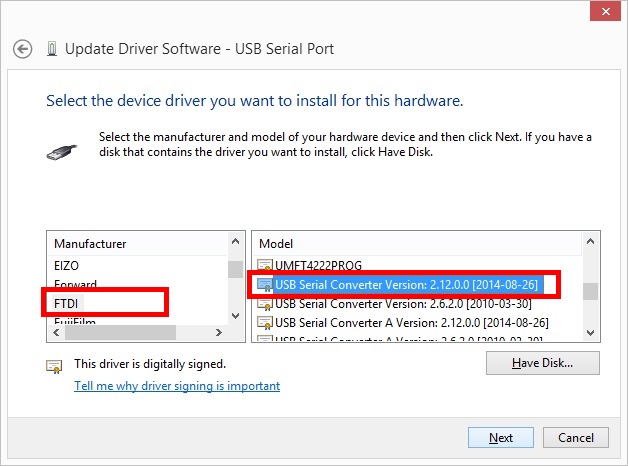628x466 pixels.
Task: Cancel the driver update
Action: pos(576,438)
